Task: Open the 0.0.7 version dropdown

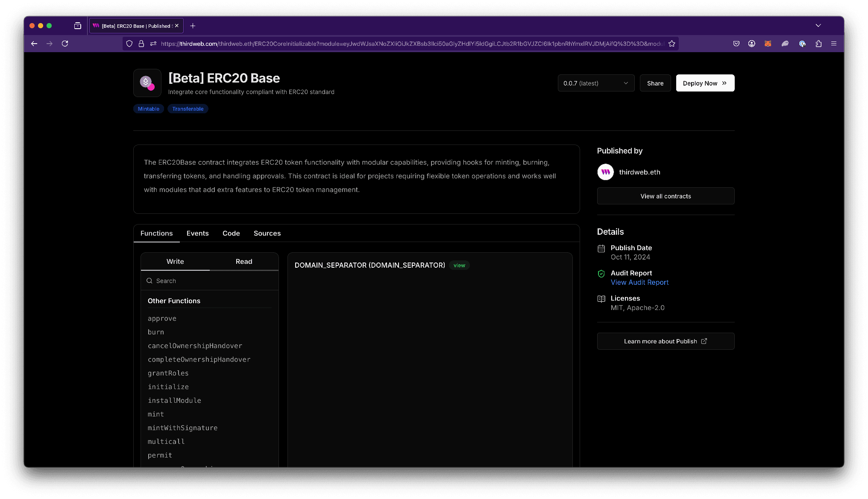Action: 596,83
